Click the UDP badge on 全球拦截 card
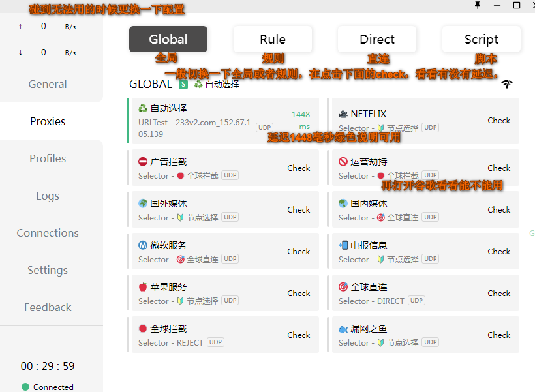This screenshot has height=392, width=535. pyautogui.click(x=216, y=342)
